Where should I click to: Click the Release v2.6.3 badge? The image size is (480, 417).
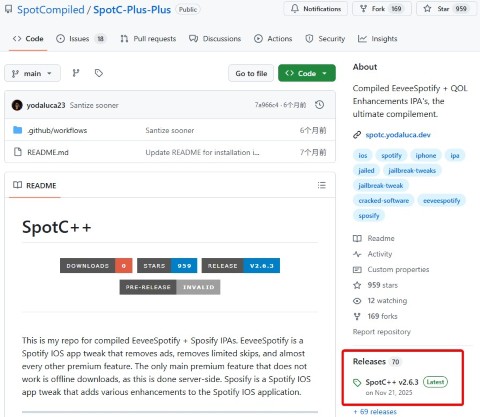coord(241,266)
